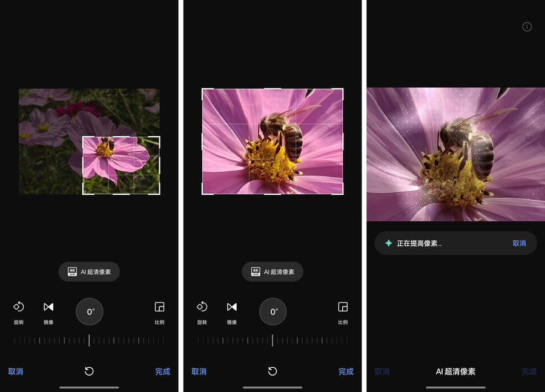Click rotation angle ruler in middle screen
Image resolution: width=545 pixels, height=392 pixels.
(272, 340)
